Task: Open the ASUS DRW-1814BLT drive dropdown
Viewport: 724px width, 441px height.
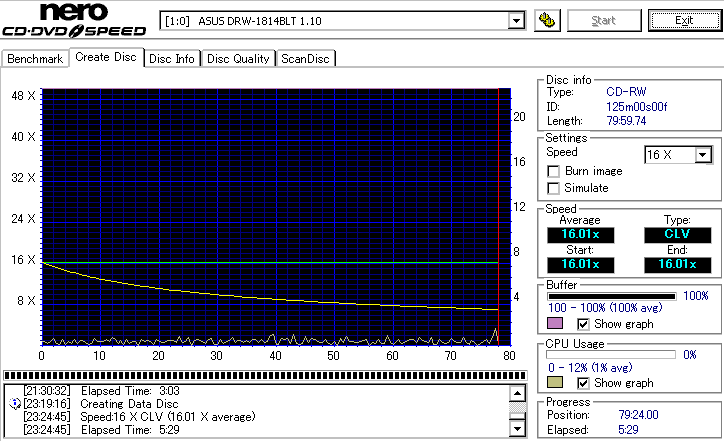Action: tap(516, 21)
